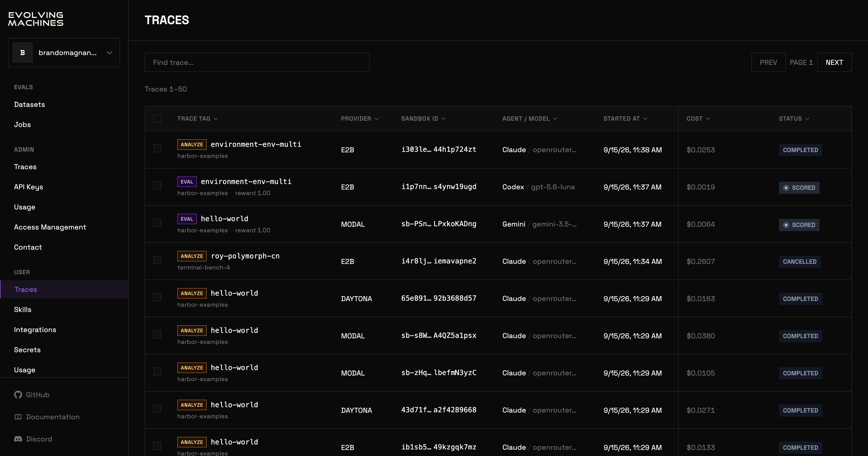The image size is (868, 456).
Task: Open user Usage page
Action: coord(25,370)
